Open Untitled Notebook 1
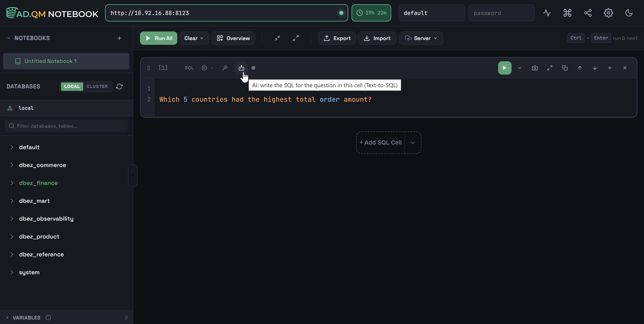The width and height of the screenshot is (644, 324). coord(66,61)
